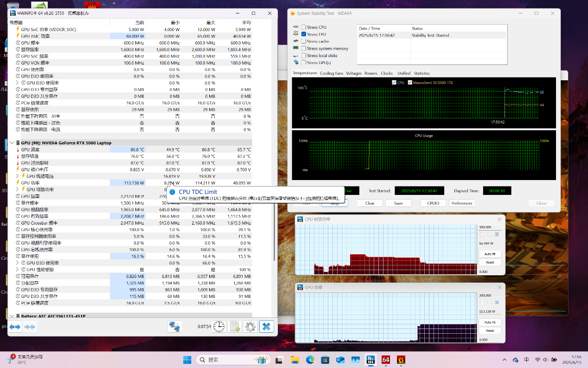Viewport: 588px width, 368px height.
Task: Click the blue X icon in HWiNFO toolbar
Action: tap(266, 327)
